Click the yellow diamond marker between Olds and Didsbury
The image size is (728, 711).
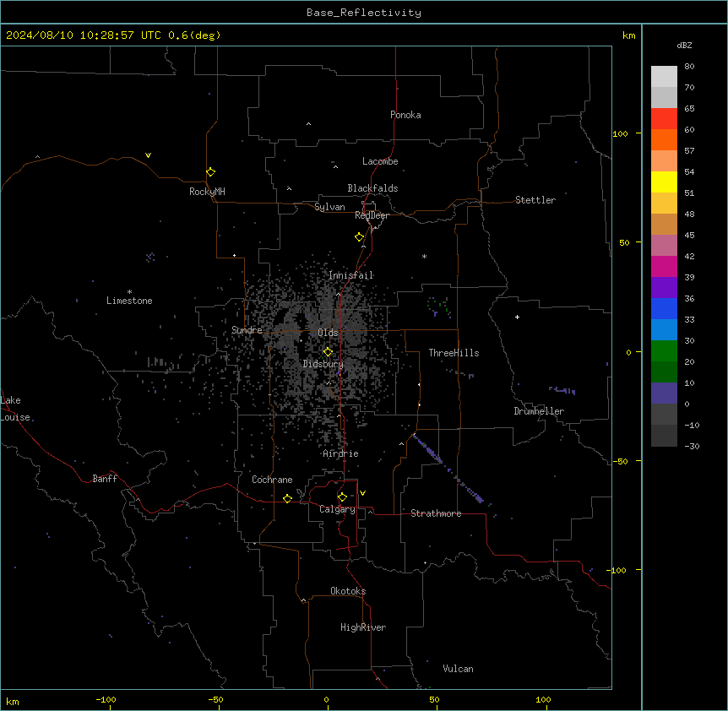click(x=328, y=352)
